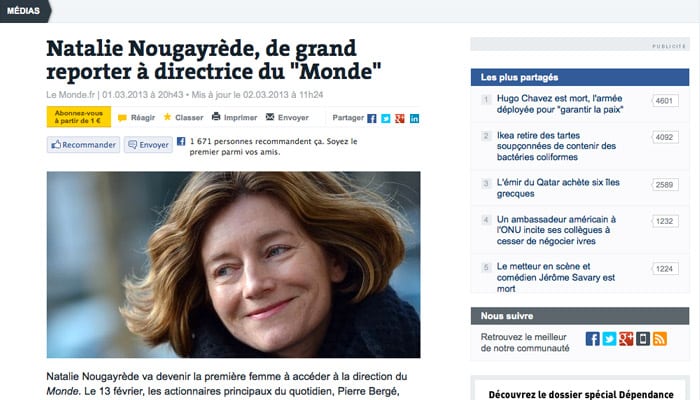Email the article via Envoyer envelope

coord(287,117)
